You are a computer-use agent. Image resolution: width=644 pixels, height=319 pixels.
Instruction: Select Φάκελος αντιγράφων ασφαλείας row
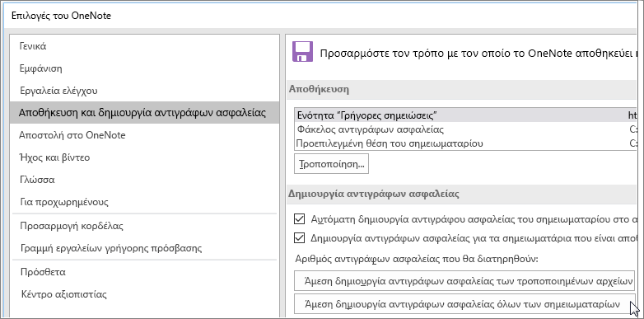tap(466, 129)
